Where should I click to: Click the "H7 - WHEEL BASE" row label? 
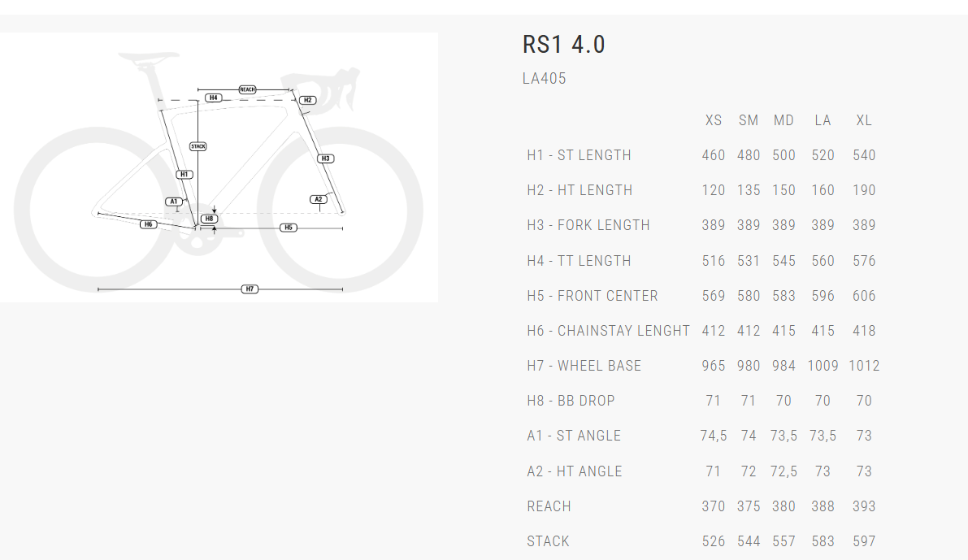click(584, 366)
